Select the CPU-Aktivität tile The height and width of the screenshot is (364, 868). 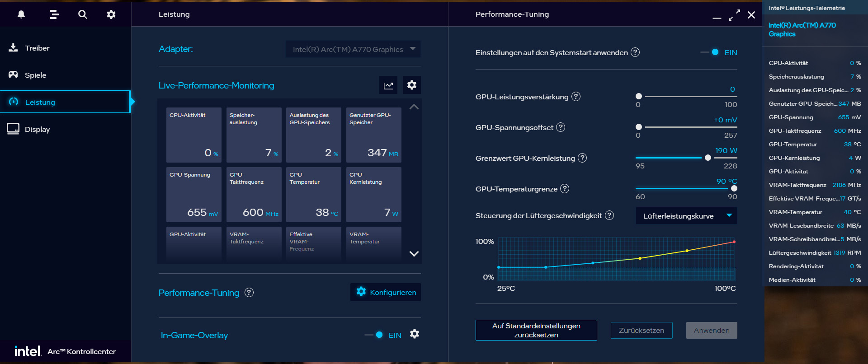coord(194,135)
